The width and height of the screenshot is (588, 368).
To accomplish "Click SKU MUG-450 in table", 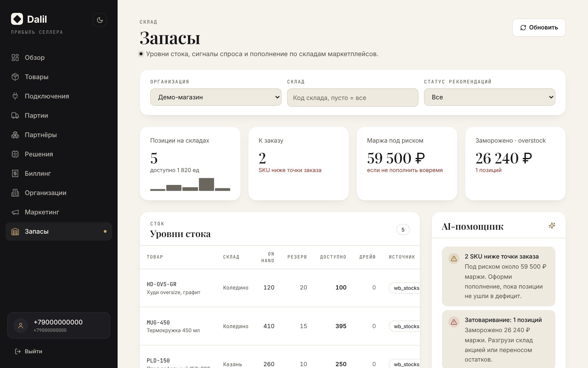I will pyautogui.click(x=158, y=323).
